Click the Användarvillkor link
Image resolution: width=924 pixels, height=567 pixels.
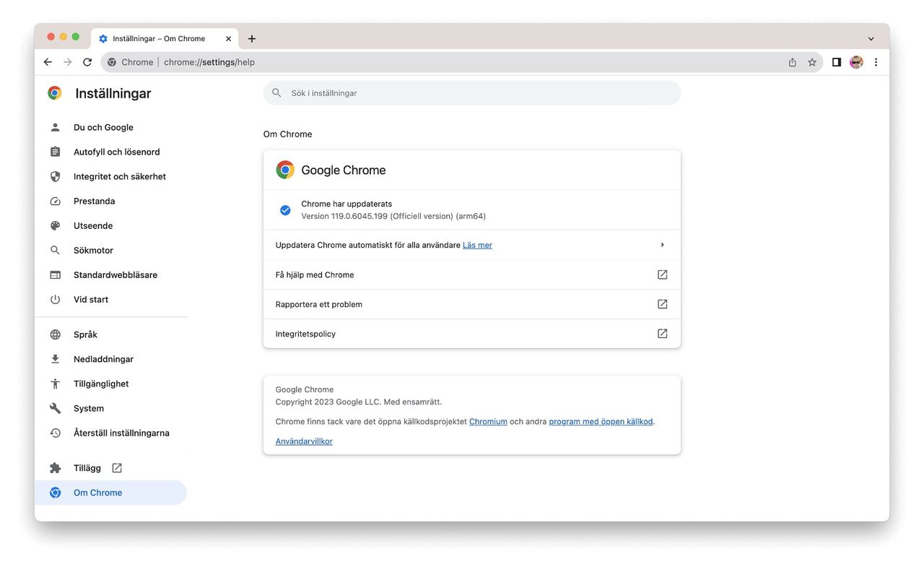303,441
